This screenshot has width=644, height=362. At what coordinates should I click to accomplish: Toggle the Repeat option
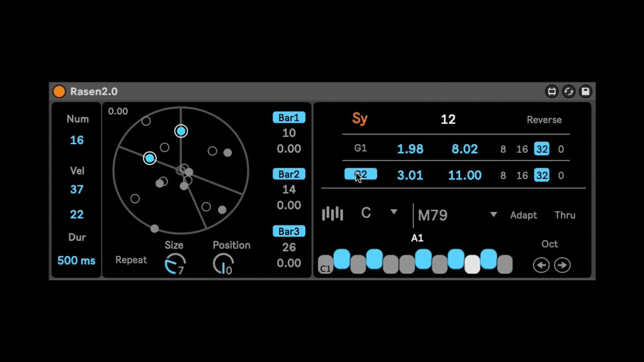131,260
